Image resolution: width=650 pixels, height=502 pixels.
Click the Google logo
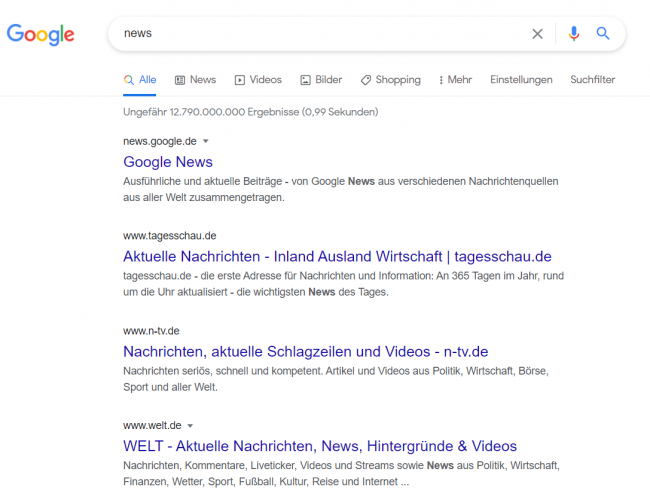click(x=41, y=34)
